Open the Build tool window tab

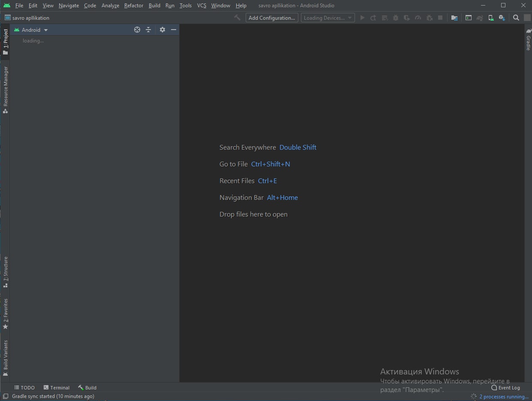pyautogui.click(x=87, y=388)
